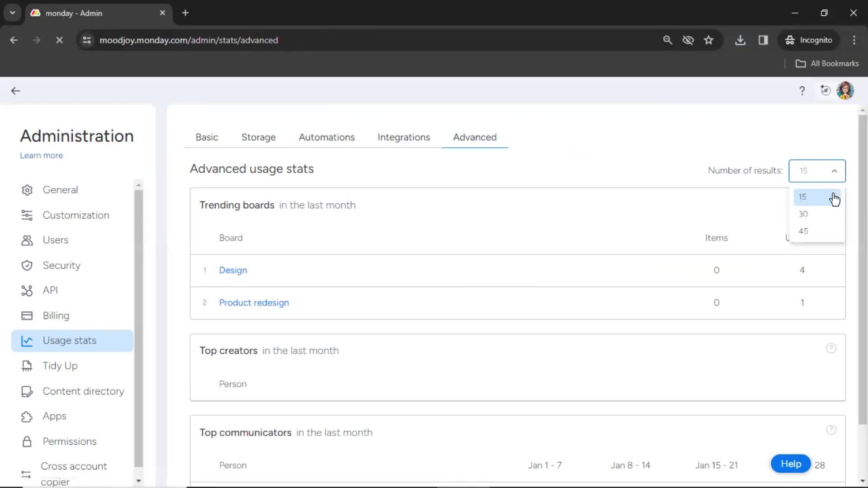
Task: Switch to the Storage tab
Action: (x=259, y=137)
